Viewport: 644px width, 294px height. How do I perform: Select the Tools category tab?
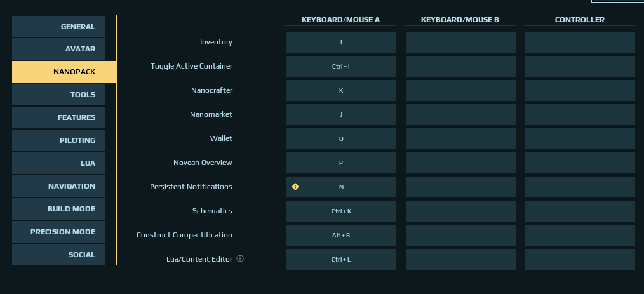(x=58, y=95)
